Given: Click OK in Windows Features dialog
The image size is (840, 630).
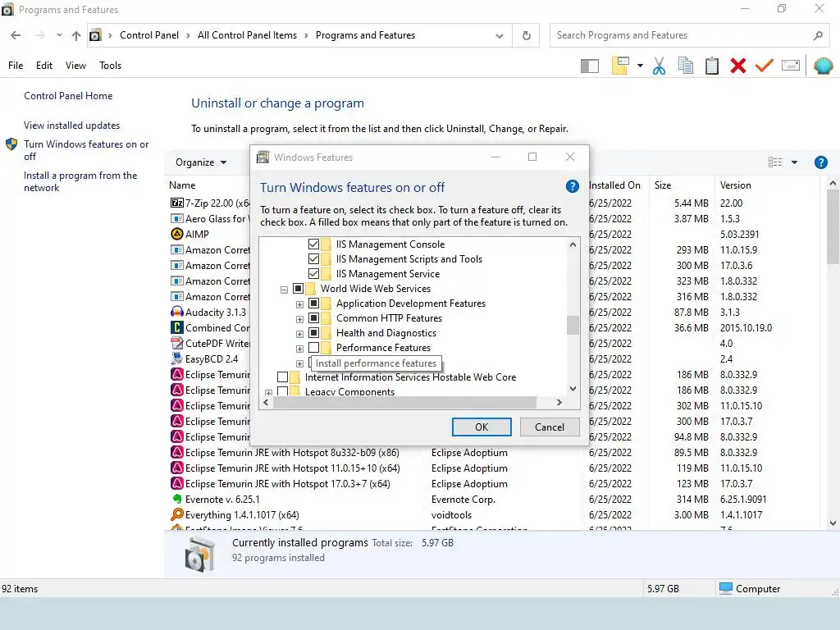Looking at the screenshot, I should pyautogui.click(x=482, y=427).
